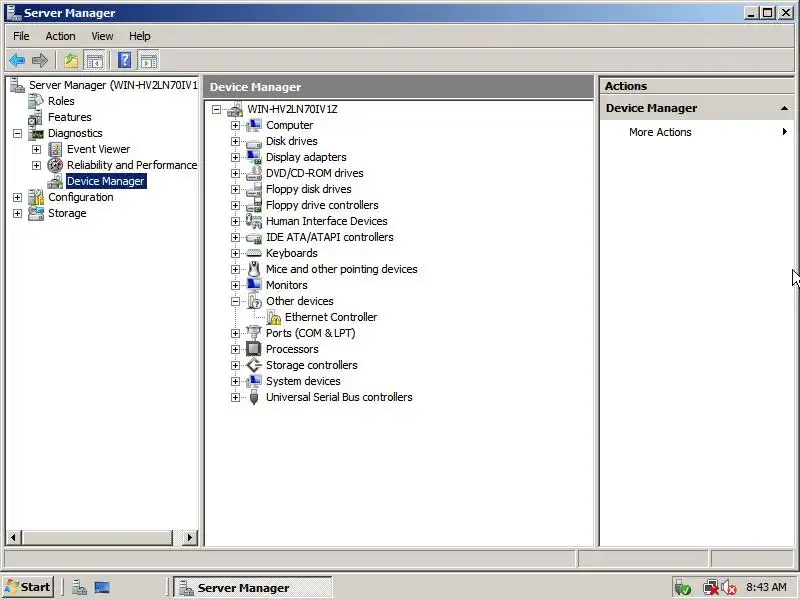The width and height of the screenshot is (800, 600).
Task: Select the Configuration tree item label
Action: tap(81, 197)
